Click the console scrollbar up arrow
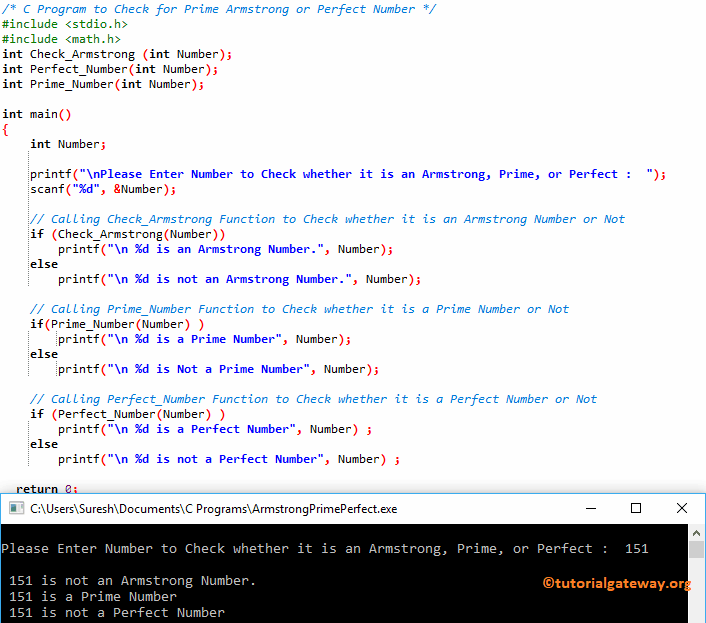This screenshot has width=706, height=623. [x=697, y=533]
